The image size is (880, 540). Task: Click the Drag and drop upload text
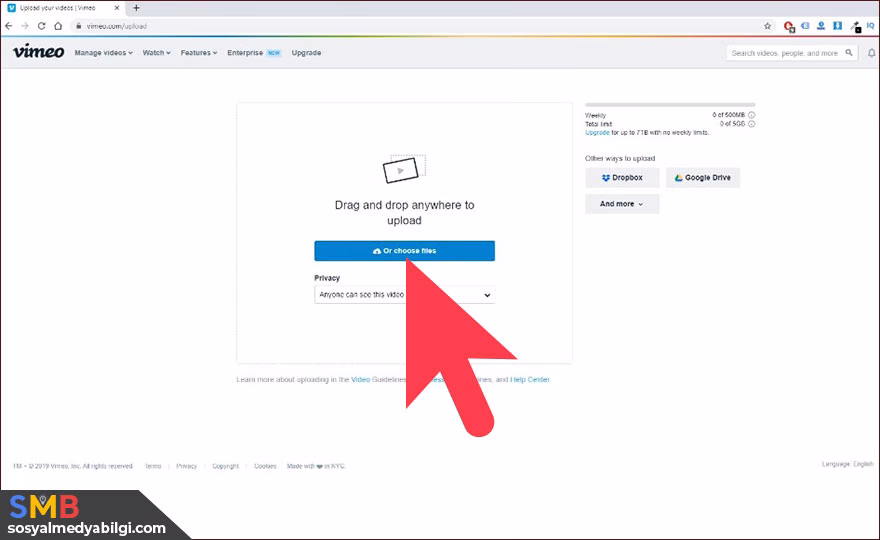404,213
